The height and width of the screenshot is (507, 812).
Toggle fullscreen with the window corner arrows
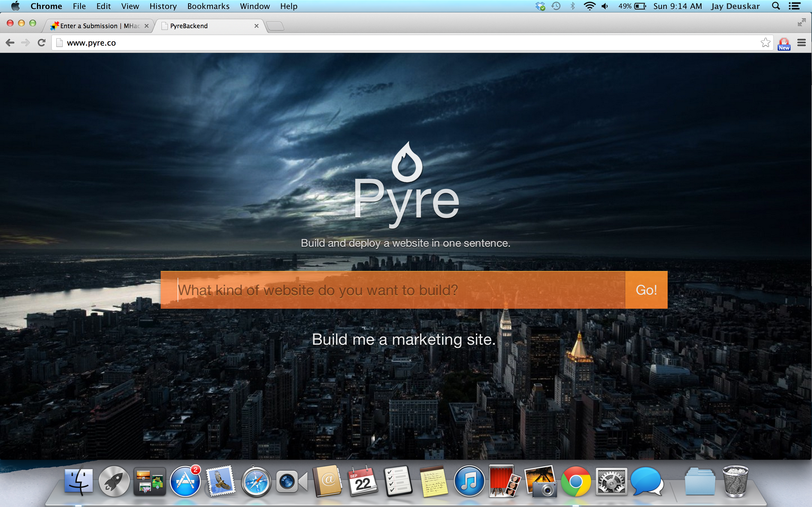point(801,23)
